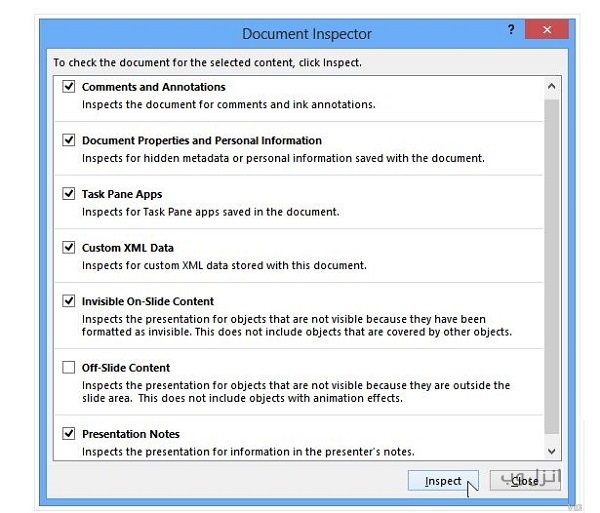Click the question mark help icon

coord(512,32)
